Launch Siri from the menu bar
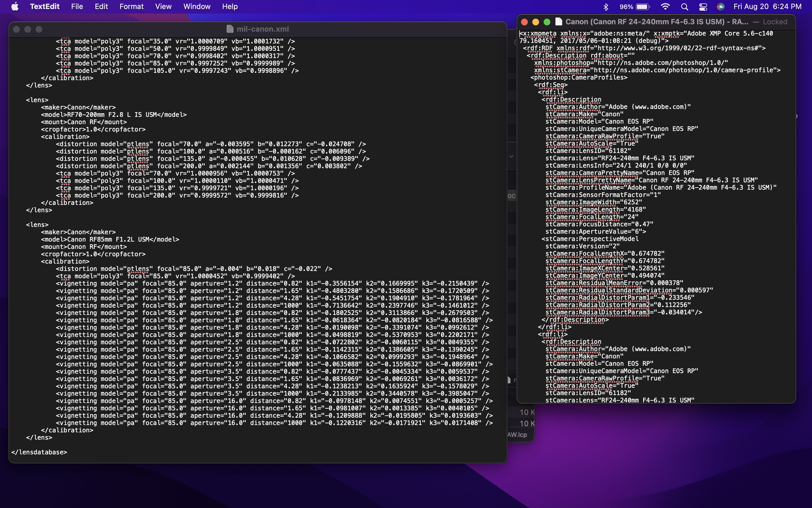Screen dimensions: 812x508 [720, 7]
